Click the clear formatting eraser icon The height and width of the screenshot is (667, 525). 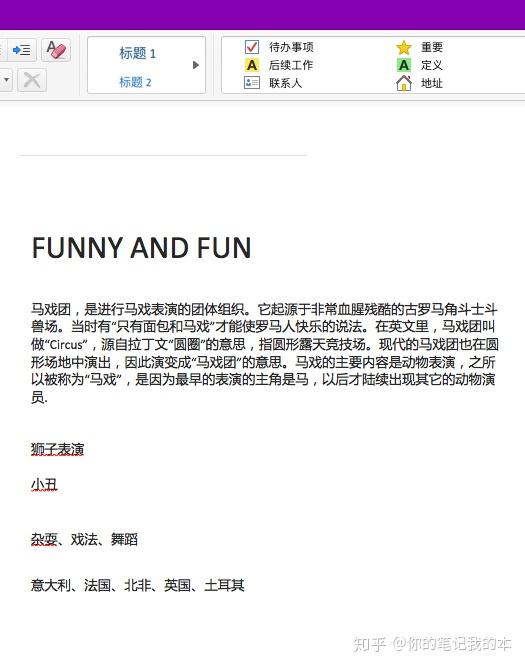pyautogui.click(x=56, y=51)
